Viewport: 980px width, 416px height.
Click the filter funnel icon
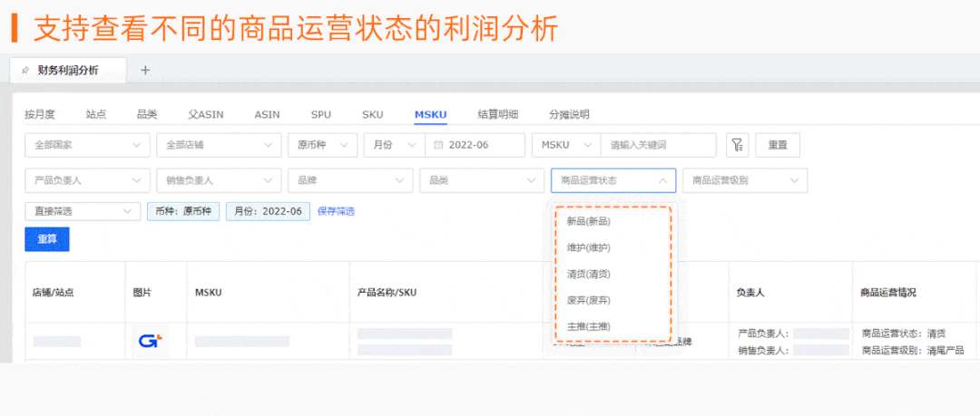pos(737,145)
